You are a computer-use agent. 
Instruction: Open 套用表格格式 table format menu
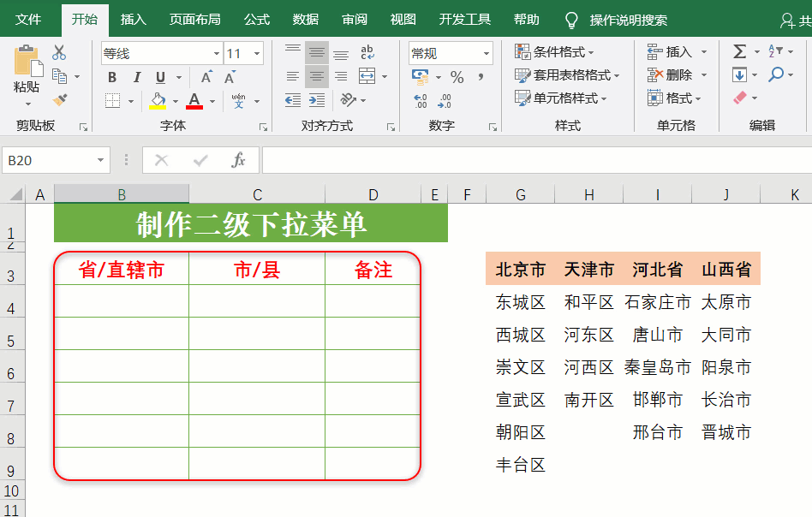point(567,75)
